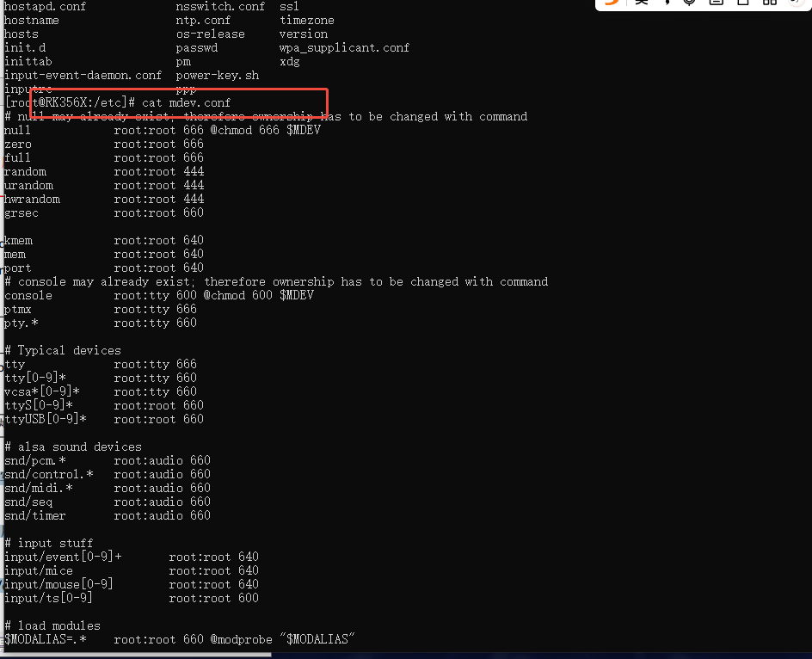The image size is (812, 659).
Task: Click 'root:root 600' on the input/ts line
Action: pos(214,599)
